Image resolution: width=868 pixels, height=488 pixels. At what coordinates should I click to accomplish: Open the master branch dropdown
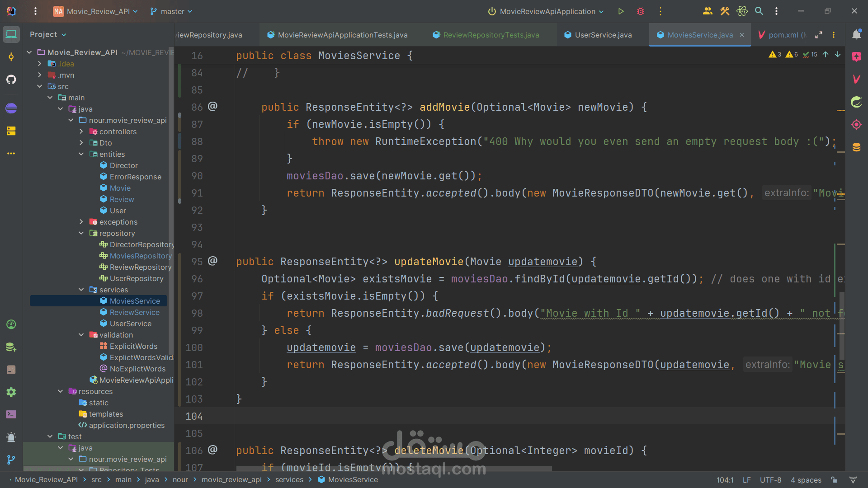click(172, 11)
